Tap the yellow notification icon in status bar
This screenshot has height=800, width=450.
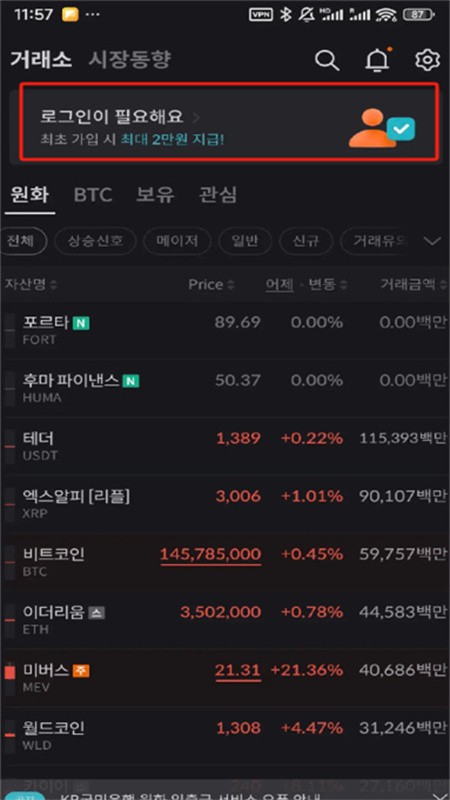[70, 14]
